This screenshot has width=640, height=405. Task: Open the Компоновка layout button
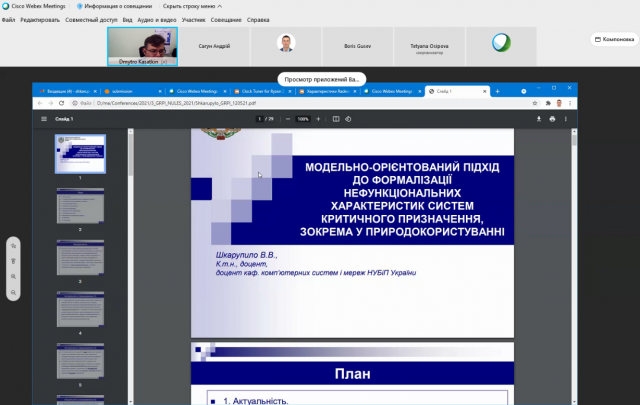pyautogui.click(x=614, y=39)
